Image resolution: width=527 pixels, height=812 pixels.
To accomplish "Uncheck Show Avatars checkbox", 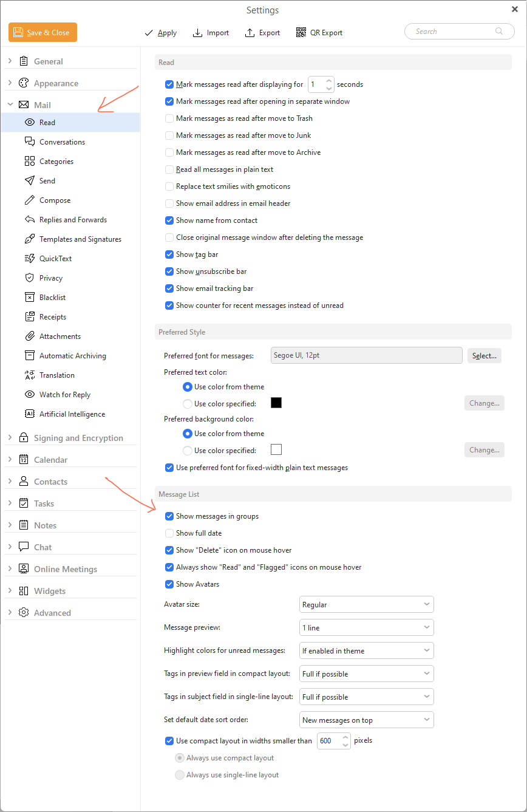I will [x=170, y=584].
